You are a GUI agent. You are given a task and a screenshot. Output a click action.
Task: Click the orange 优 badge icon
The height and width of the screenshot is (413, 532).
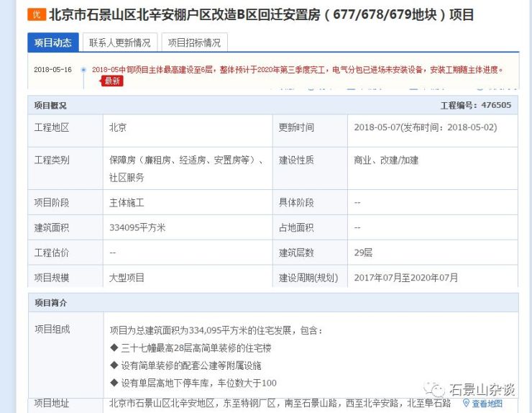(36, 15)
